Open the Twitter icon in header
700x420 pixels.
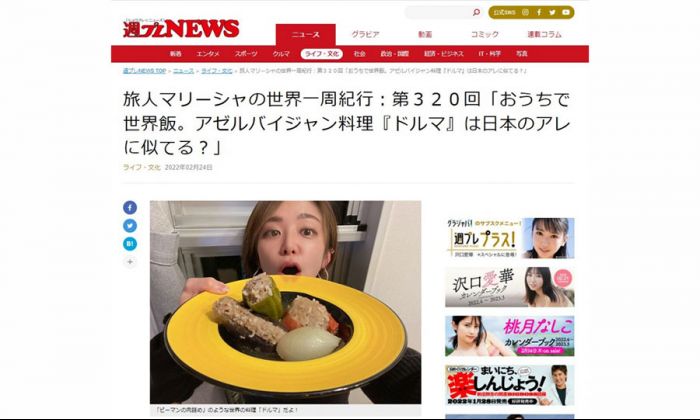552,12
